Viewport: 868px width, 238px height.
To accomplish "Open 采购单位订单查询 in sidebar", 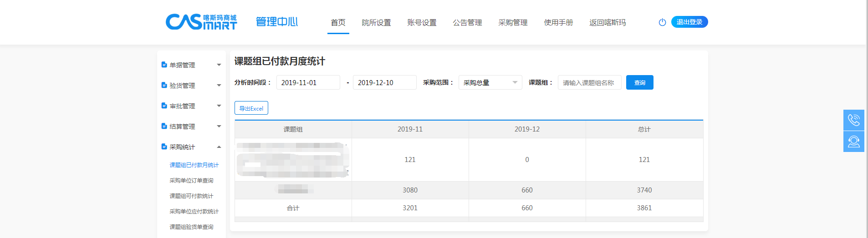I will point(191,181).
